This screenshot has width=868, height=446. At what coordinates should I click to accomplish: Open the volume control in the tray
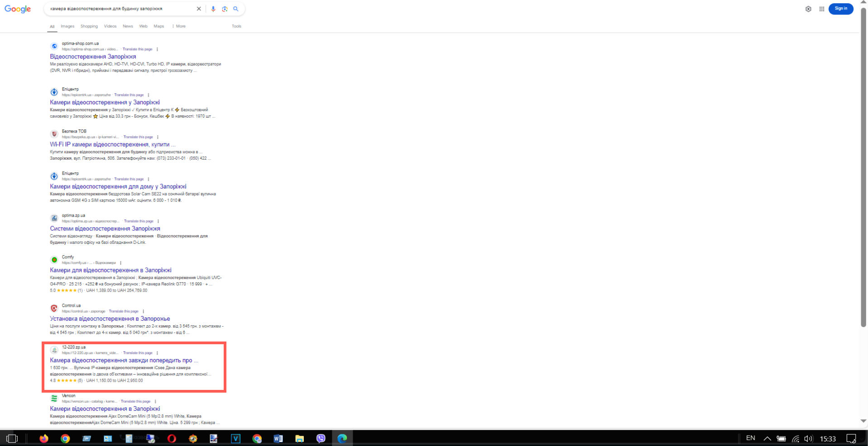pos(809,438)
